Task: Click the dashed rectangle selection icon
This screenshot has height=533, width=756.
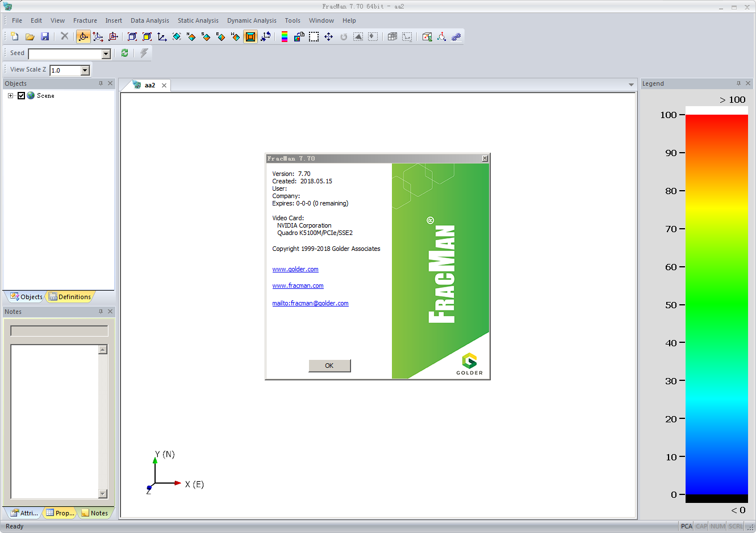Action: coord(314,36)
